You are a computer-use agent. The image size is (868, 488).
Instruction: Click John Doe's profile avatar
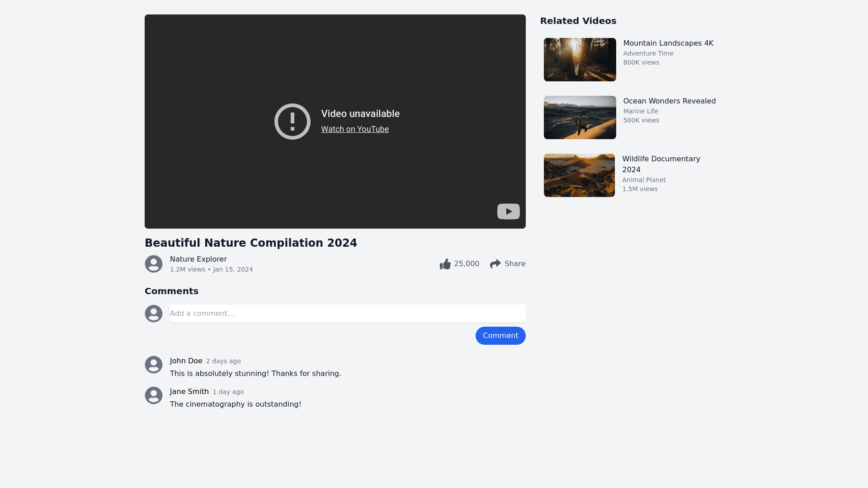[x=154, y=365]
